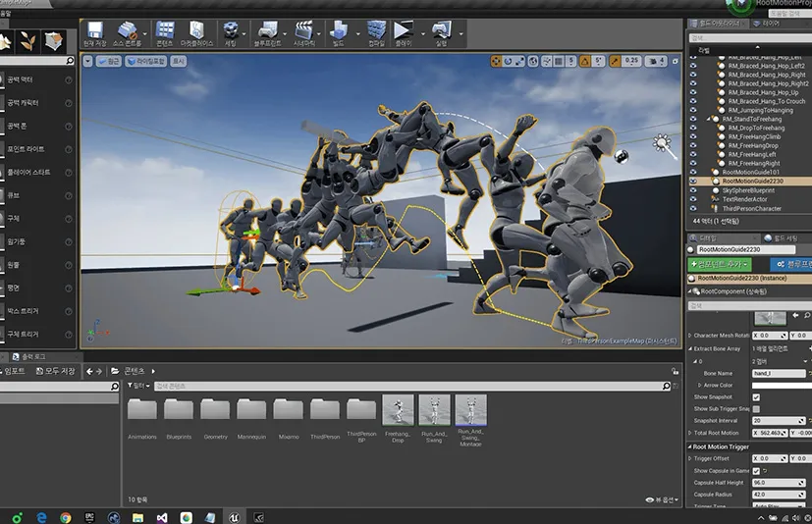Open the camera speed setting in viewport
The image size is (812, 524).
click(x=656, y=61)
